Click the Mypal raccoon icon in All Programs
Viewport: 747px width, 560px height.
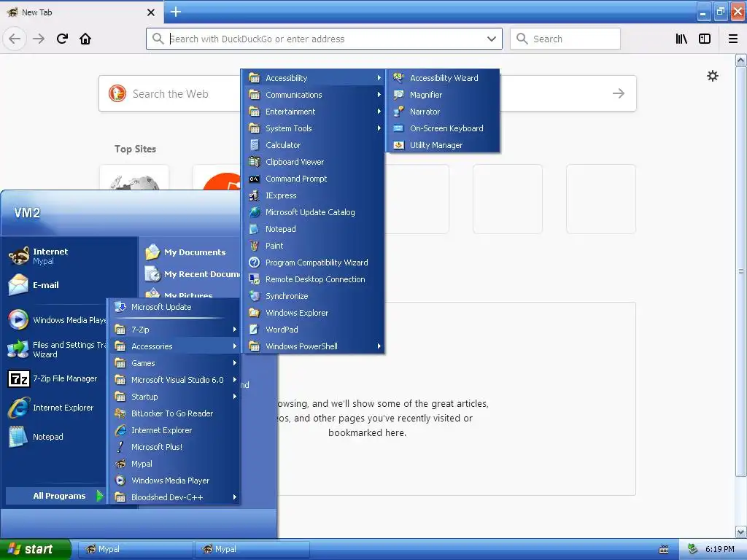[x=120, y=464]
